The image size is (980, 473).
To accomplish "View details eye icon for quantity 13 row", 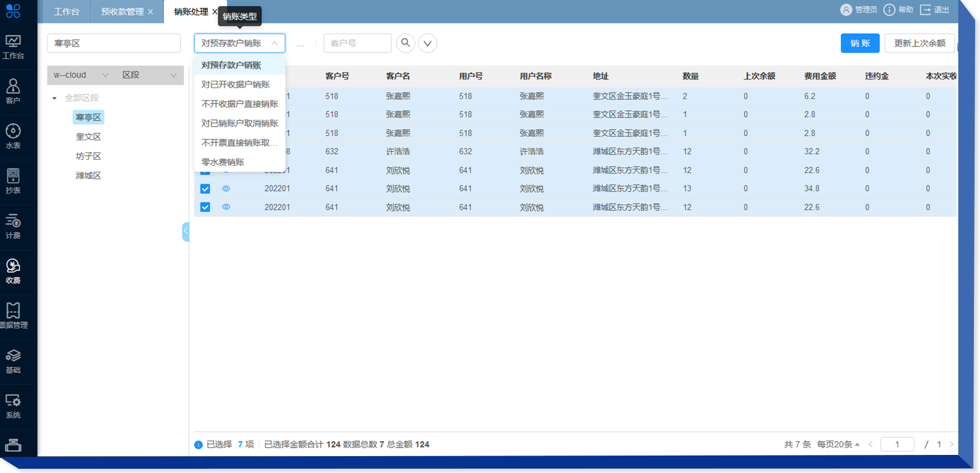I will (x=226, y=189).
